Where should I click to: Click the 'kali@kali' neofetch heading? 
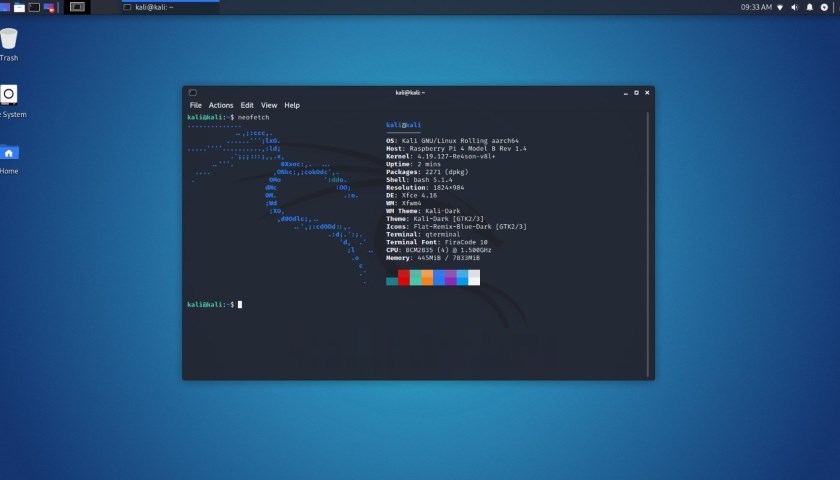click(403, 125)
